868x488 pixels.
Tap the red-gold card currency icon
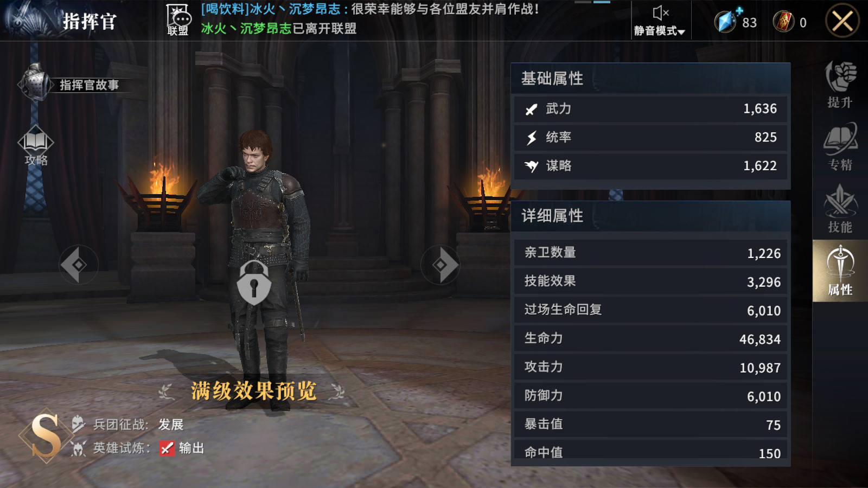tap(783, 22)
